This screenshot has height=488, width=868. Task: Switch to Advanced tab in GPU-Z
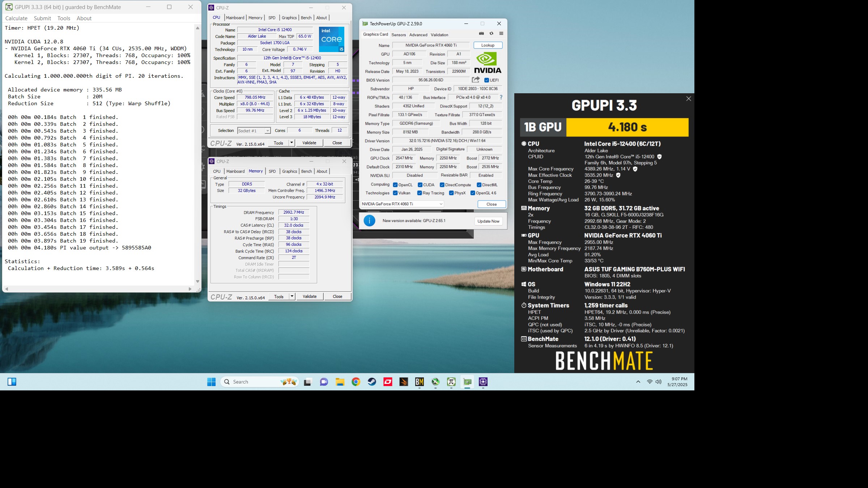click(x=418, y=35)
